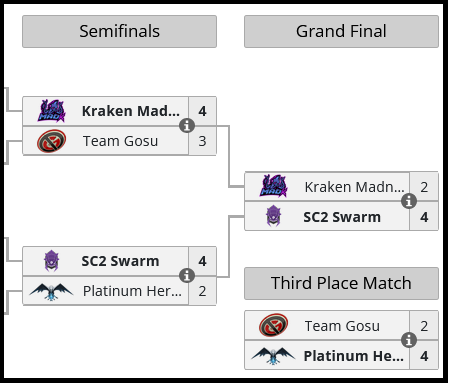
Task: Click SC2 Swarm logo in the Grand Final
Action: pyautogui.click(x=274, y=216)
